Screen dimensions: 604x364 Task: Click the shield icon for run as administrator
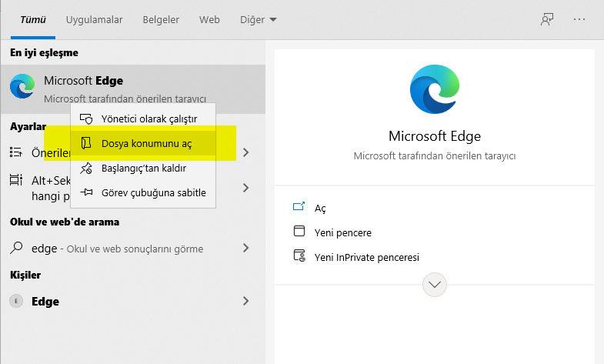pos(86,119)
